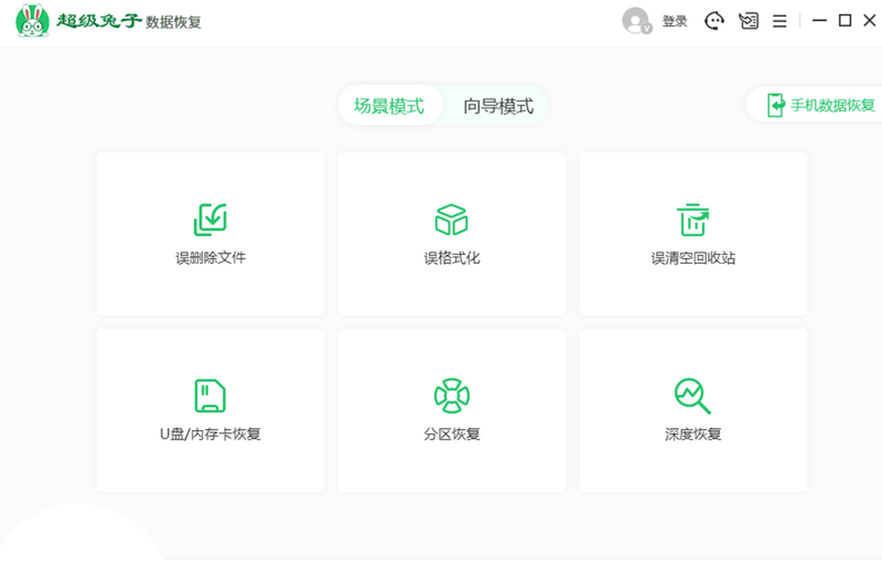Image resolution: width=882 pixels, height=588 pixels.
Task: Select the U盘/内存卡恢复 memory card icon
Action: (x=210, y=394)
